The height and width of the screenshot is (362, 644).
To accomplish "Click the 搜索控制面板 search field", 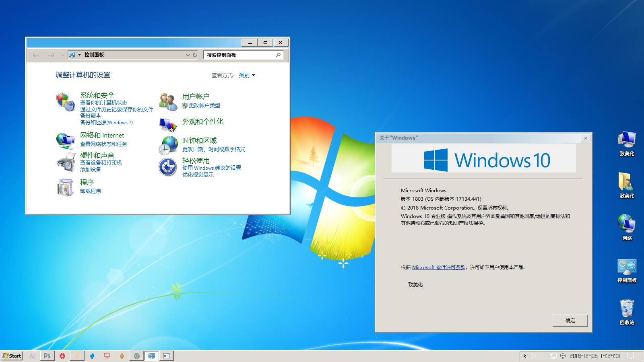I will point(243,55).
